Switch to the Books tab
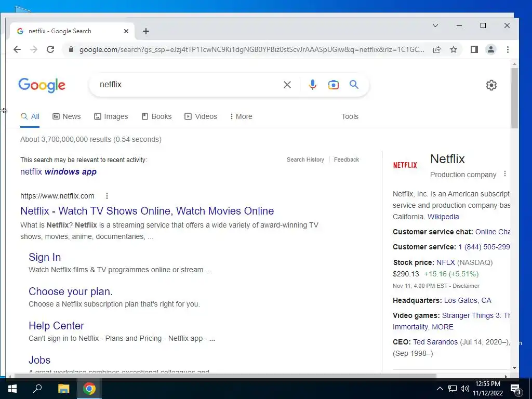Viewport: 532px width, 399px height. (157, 116)
